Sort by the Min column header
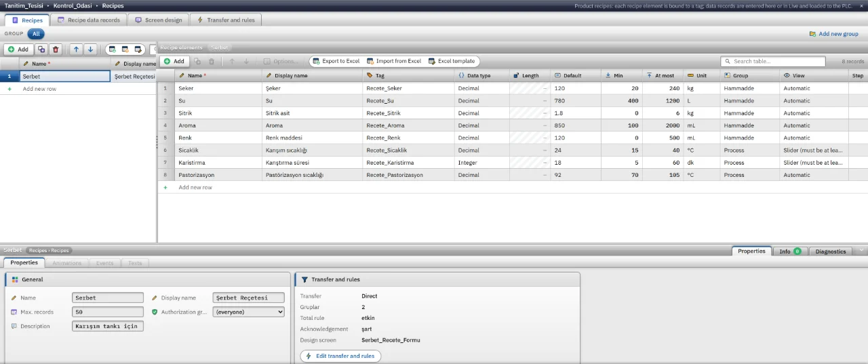The height and width of the screenshot is (364, 868). (622, 75)
